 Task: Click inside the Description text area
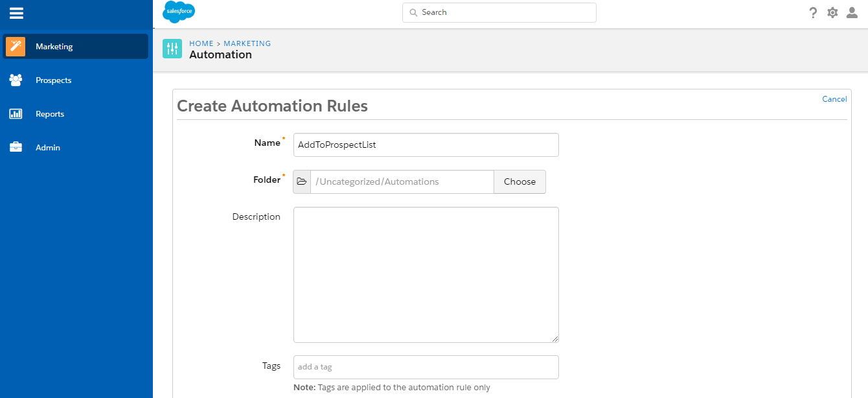426,275
